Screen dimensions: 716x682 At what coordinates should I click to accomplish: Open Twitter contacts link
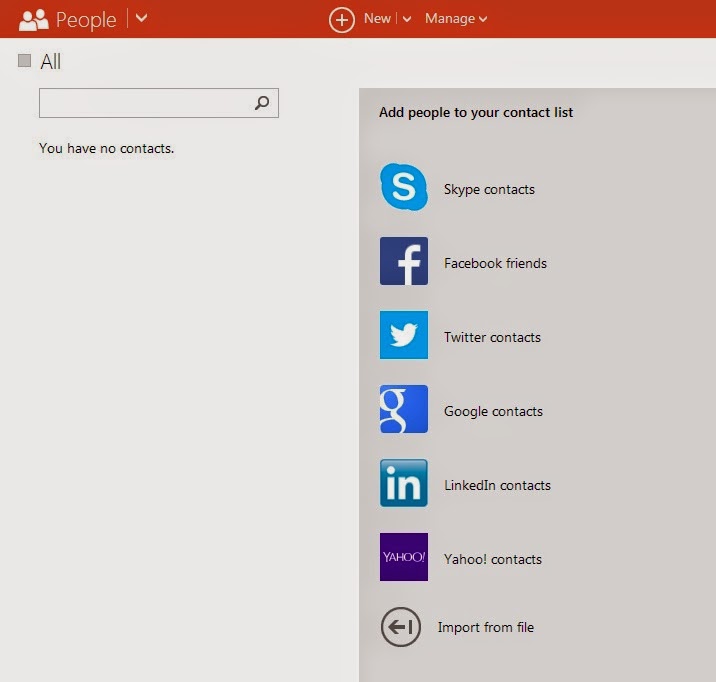click(492, 337)
